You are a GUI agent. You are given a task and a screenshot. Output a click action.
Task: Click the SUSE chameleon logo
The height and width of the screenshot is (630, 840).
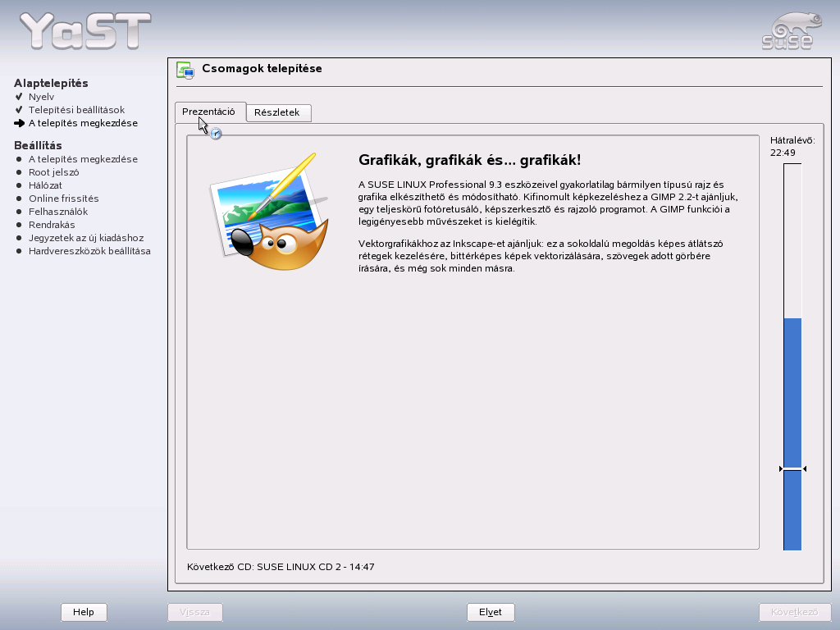tap(791, 31)
